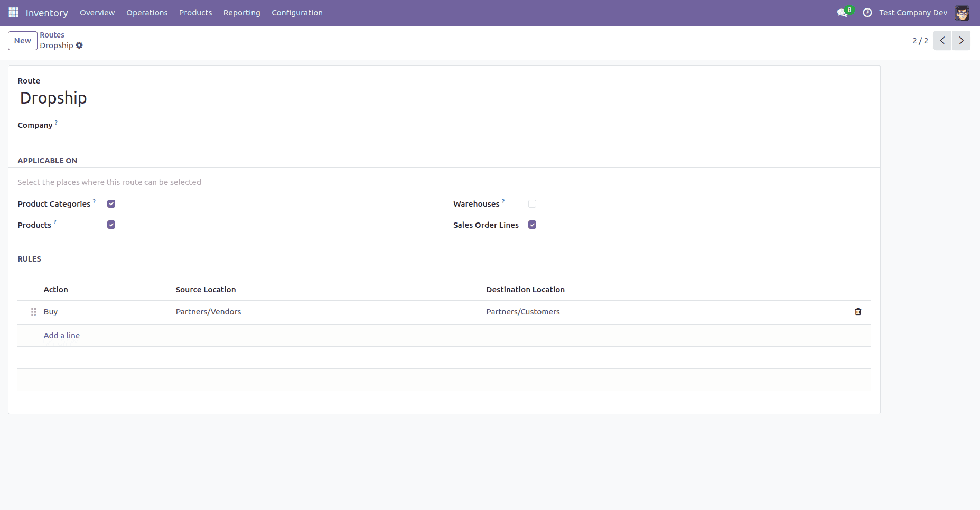Viewport: 980px width, 510px height.
Task: Click the New button
Action: pos(22,40)
